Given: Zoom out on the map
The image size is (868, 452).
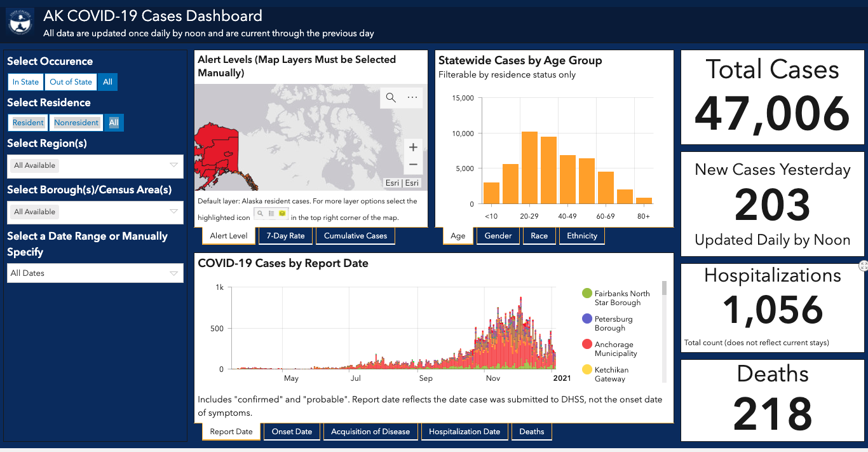Looking at the screenshot, I should coord(413,165).
